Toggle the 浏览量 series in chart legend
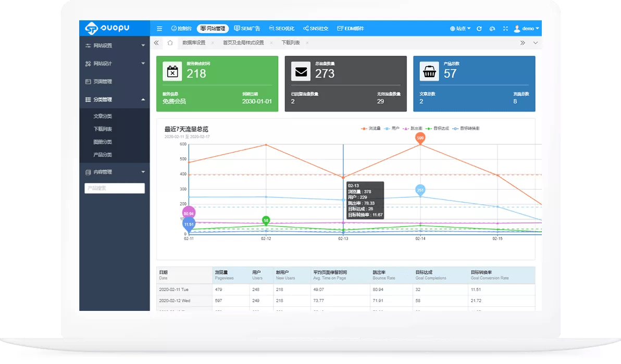Image resolution: width=621 pixels, height=364 pixels. pyautogui.click(x=371, y=128)
